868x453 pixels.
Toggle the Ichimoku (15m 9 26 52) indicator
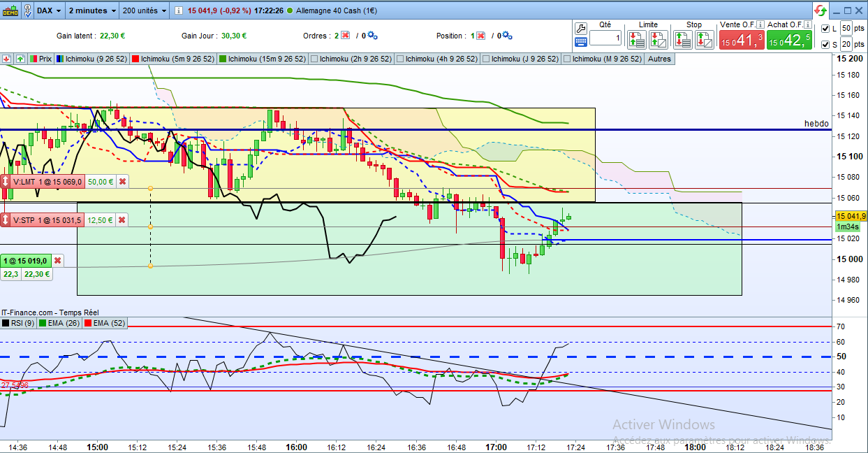point(263,59)
